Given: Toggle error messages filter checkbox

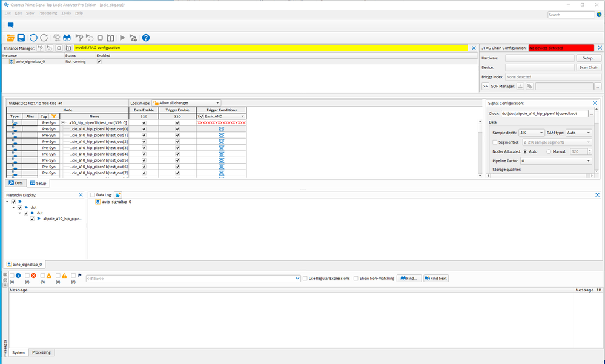Looking at the screenshot, I should coord(27,276).
